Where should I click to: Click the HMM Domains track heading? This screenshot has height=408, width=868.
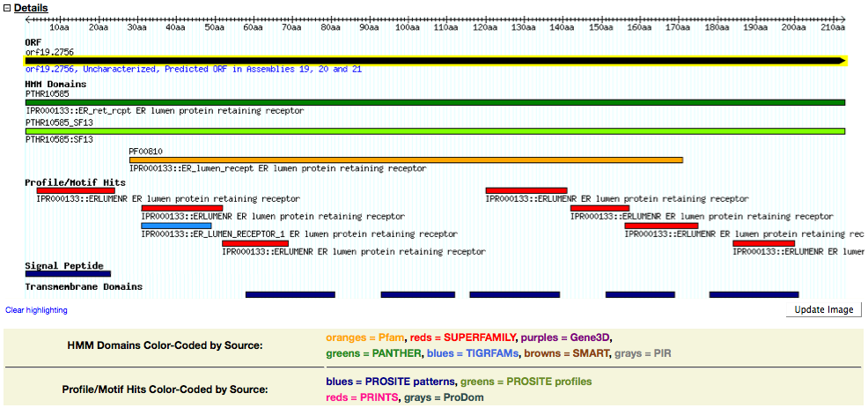tap(55, 83)
